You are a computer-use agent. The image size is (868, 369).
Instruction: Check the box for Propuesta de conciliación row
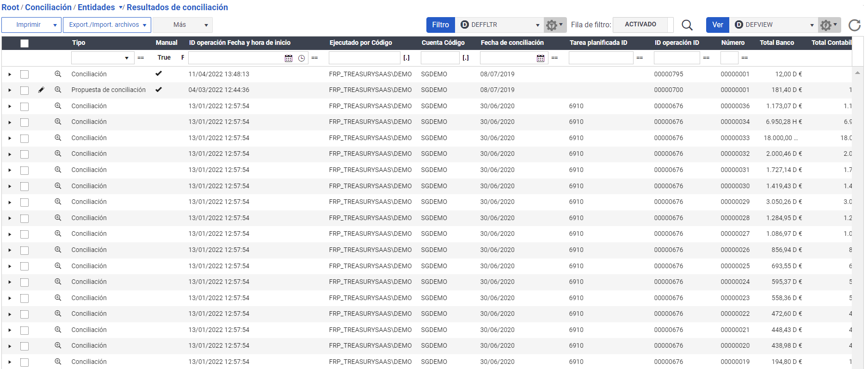25,91
